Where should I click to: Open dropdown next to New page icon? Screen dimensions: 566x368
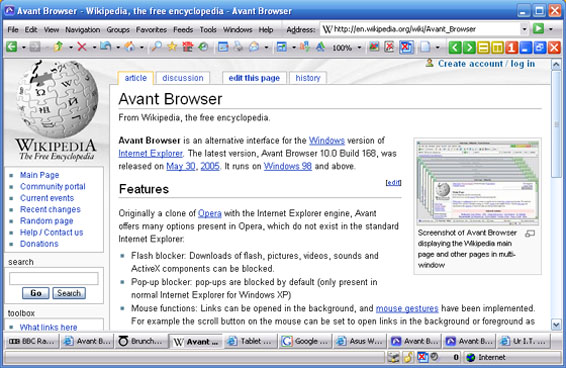click(x=437, y=47)
